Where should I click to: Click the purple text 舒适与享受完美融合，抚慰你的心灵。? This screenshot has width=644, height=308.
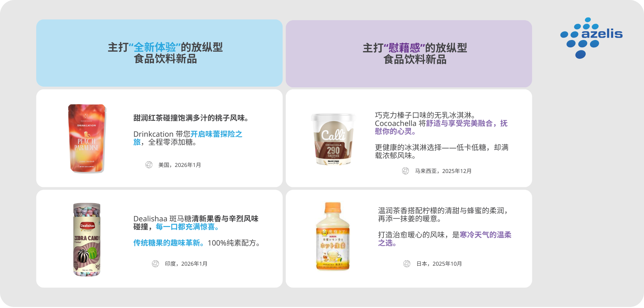441,127
